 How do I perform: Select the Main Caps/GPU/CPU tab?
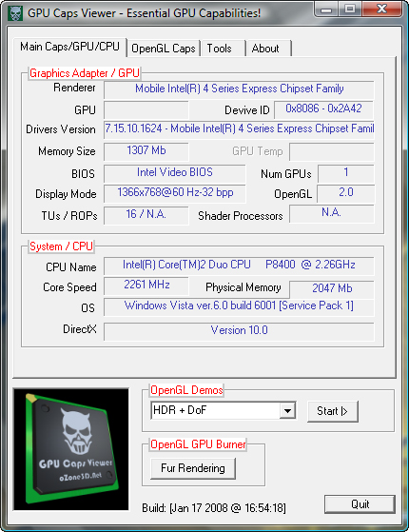click(x=69, y=47)
